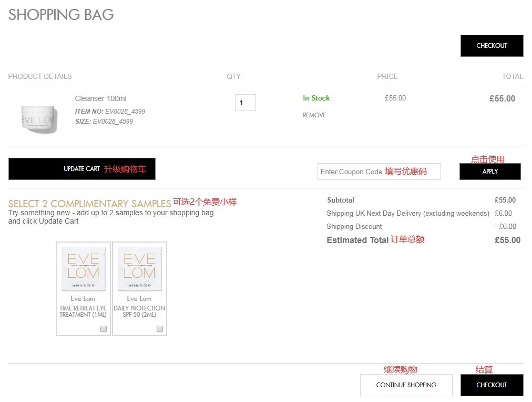Click the Daily Protection SPF 50 sample image
The height and width of the screenshot is (402, 532).
[x=139, y=269]
